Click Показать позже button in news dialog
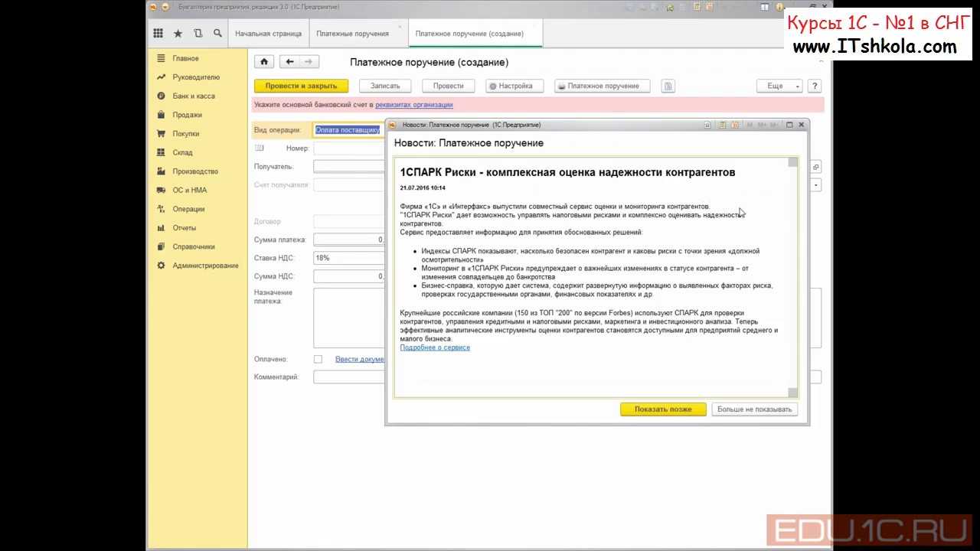The width and height of the screenshot is (980, 551). click(663, 409)
